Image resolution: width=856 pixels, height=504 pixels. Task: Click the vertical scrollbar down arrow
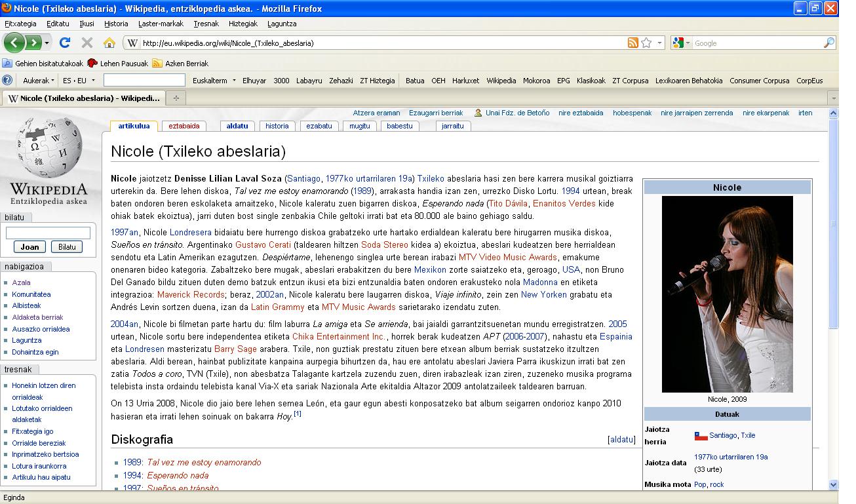(833, 485)
